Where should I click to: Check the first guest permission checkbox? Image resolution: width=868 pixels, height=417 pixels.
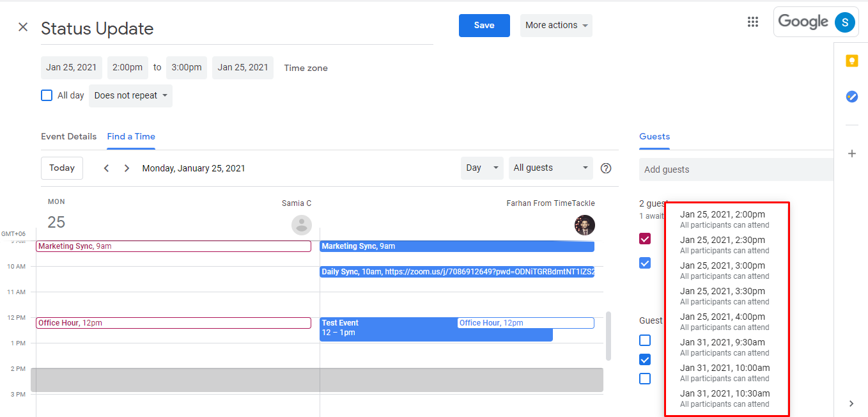point(645,340)
